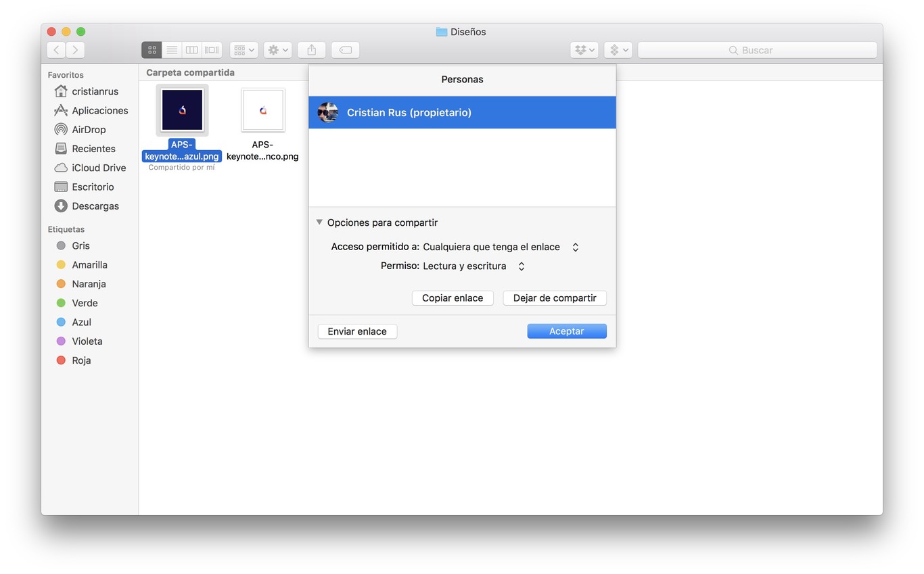Open the Dropbox toolbar menu
Screen dimensions: 924x574
(584, 50)
